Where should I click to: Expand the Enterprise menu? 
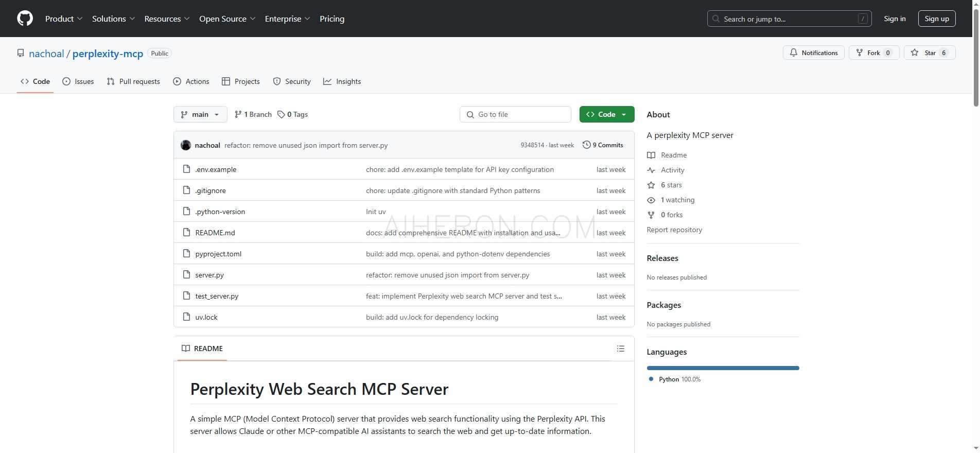287,19
